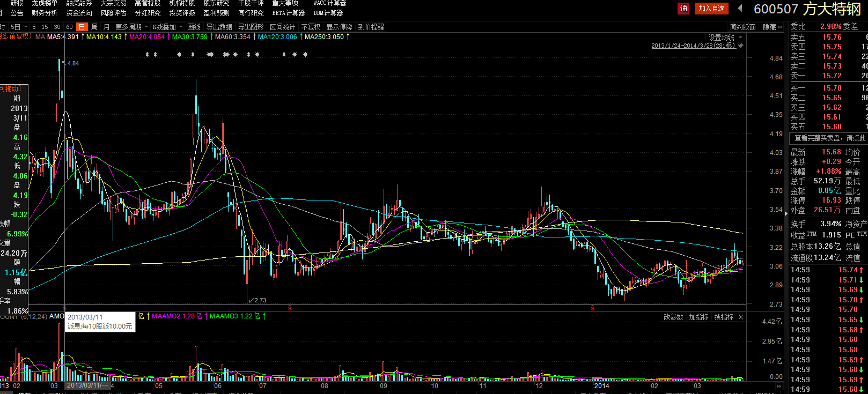Toggle the MA10 moving average arrow

(125, 36)
